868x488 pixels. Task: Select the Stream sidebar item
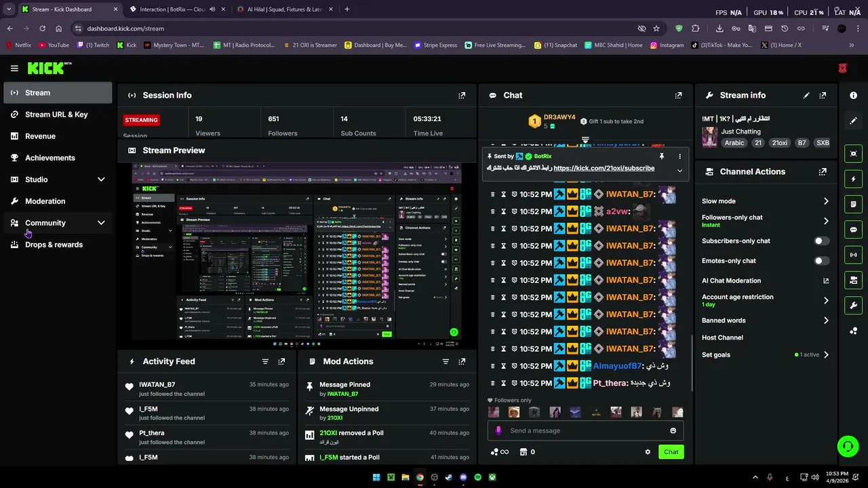click(58, 93)
